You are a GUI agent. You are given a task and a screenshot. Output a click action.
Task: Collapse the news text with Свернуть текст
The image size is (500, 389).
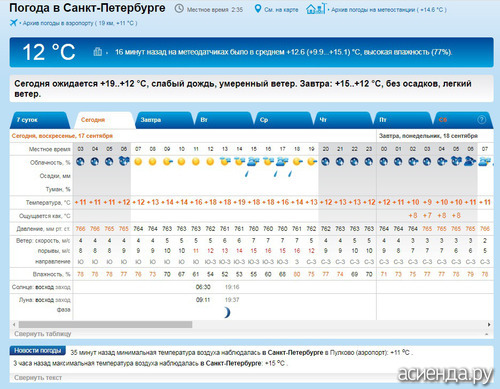[38, 378]
